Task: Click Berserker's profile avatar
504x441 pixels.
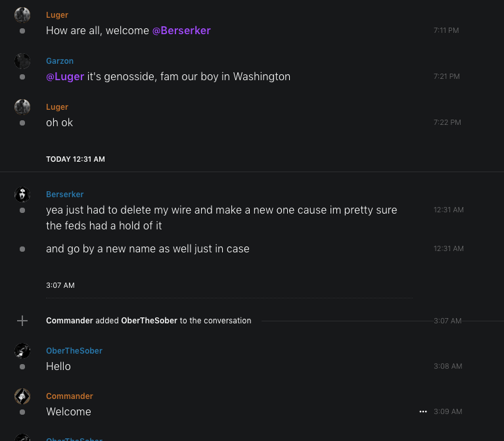Action: click(x=22, y=195)
